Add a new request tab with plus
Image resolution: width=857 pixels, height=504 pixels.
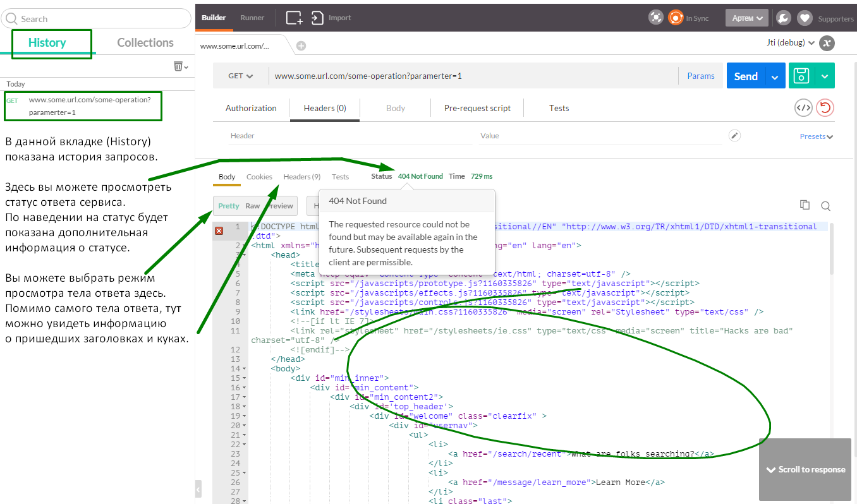[301, 45]
